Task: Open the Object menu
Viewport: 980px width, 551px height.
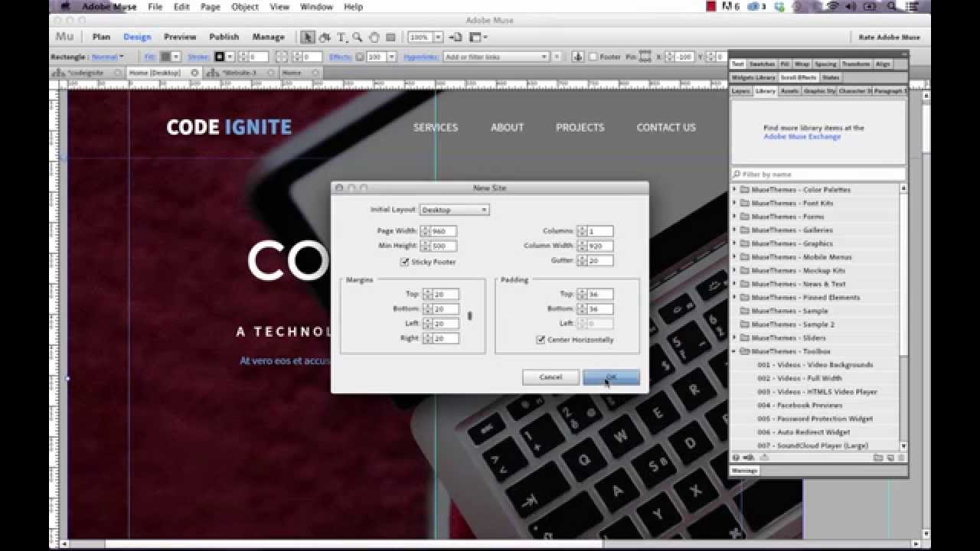Action: coord(245,7)
